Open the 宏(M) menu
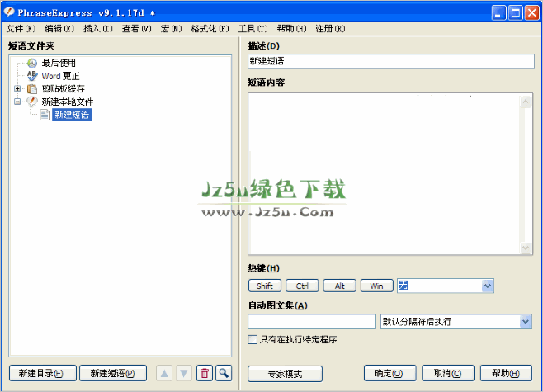Screen dimensions: 543x392 pyautogui.click(x=171, y=29)
